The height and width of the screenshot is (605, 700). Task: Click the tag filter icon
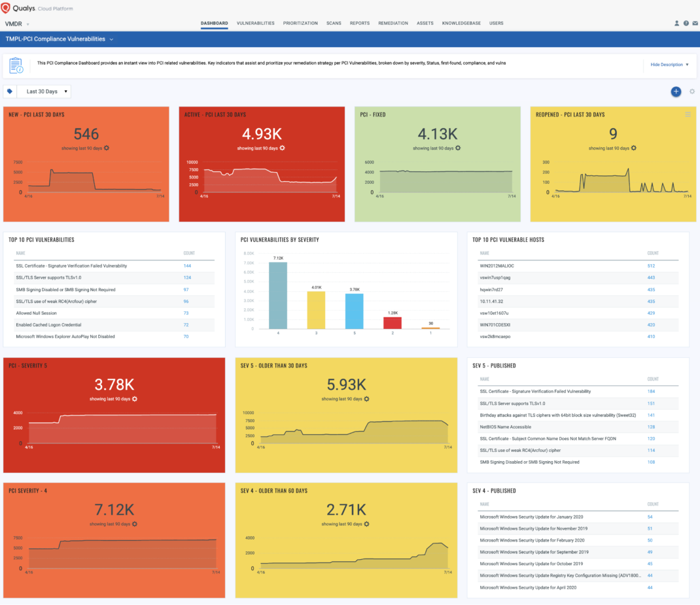point(10,92)
